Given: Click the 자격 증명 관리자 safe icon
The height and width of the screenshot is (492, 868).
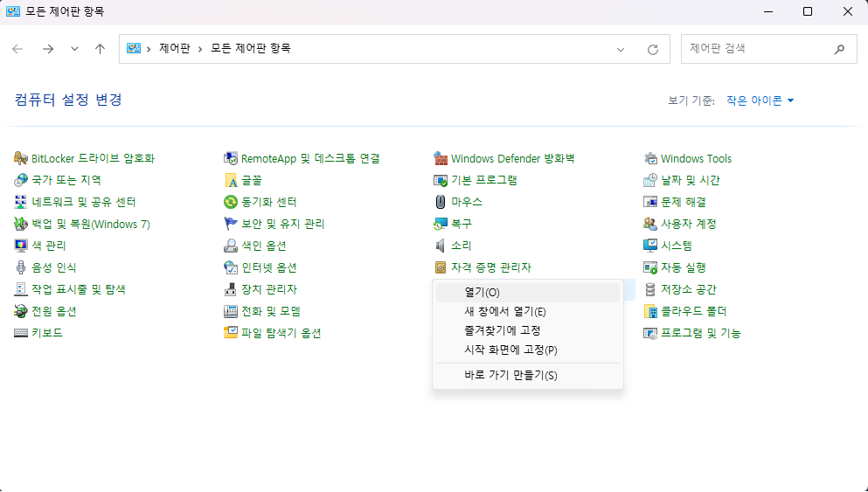Looking at the screenshot, I should click(440, 268).
